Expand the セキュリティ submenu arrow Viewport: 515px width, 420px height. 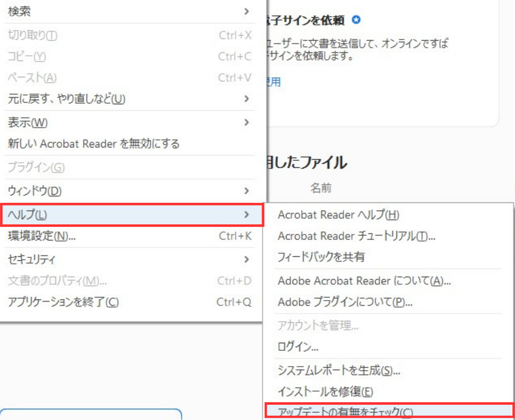click(x=247, y=259)
